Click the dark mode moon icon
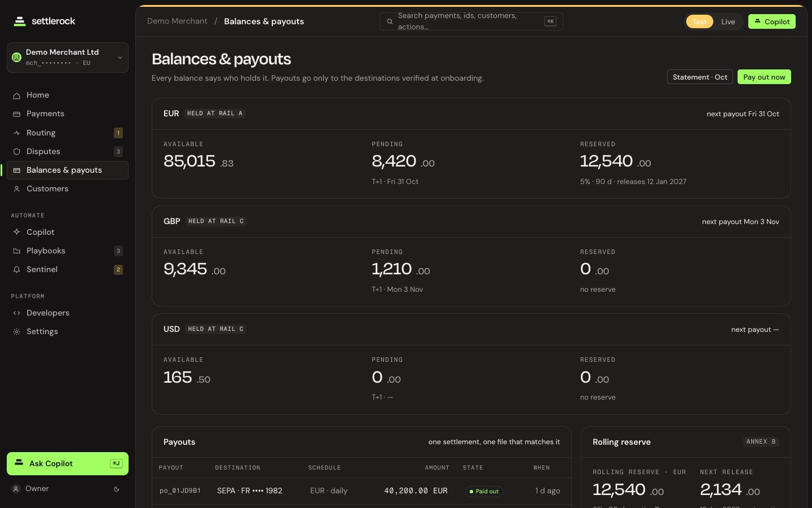The image size is (812, 508). point(117,489)
